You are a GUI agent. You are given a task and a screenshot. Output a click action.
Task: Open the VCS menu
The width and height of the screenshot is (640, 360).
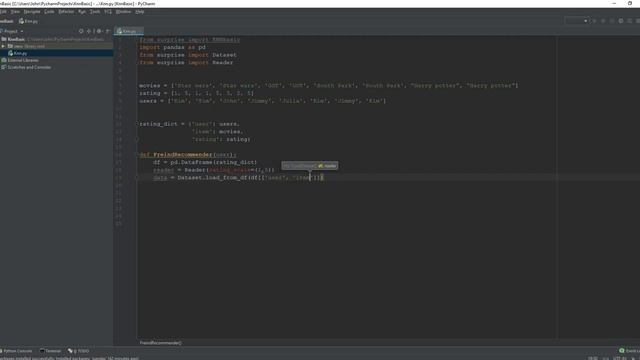[x=108, y=12]
